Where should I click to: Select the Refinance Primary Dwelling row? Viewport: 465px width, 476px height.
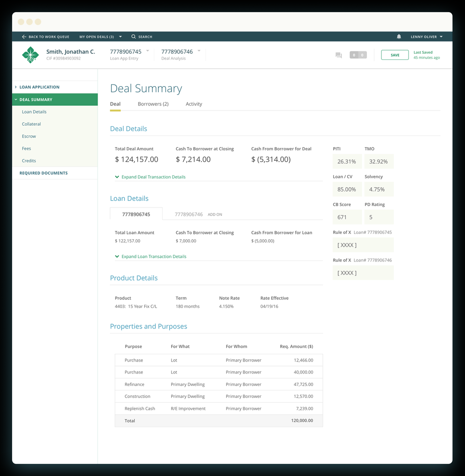(x=219, y=384)
